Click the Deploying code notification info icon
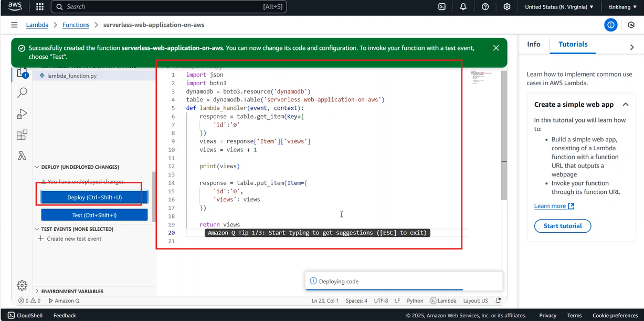This screenshot has width=644, height=321. coord(313,281)
